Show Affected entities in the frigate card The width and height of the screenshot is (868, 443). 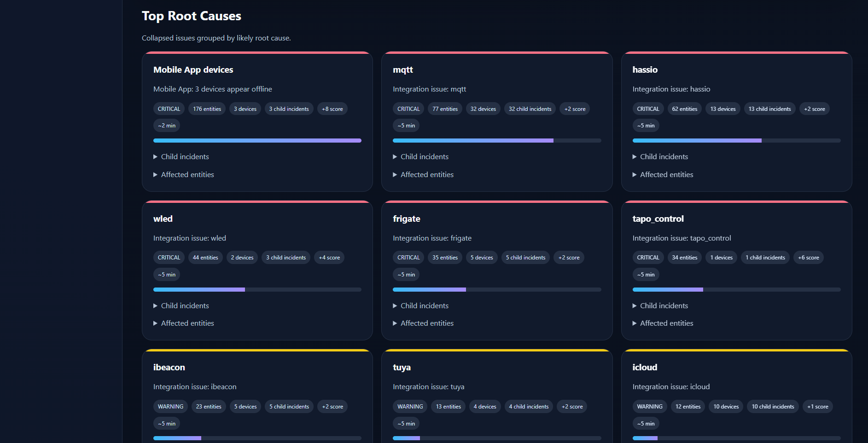click(423, 323)
